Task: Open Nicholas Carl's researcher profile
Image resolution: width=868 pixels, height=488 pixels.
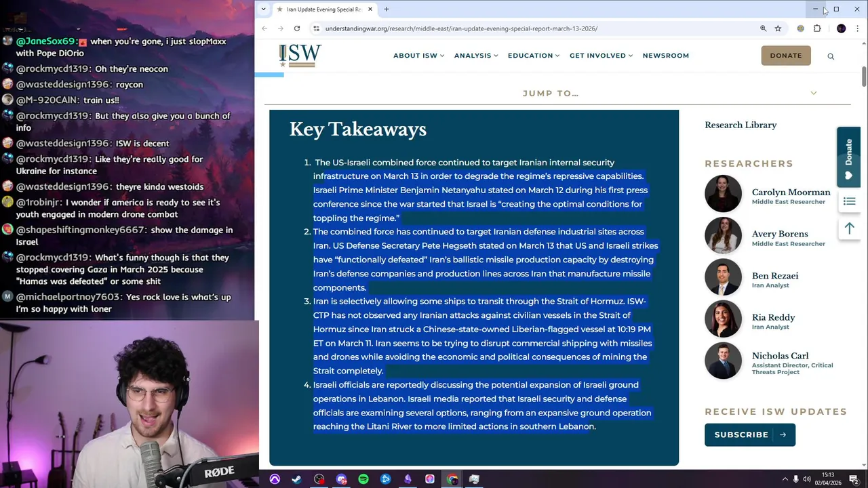Action: point(780,356)
